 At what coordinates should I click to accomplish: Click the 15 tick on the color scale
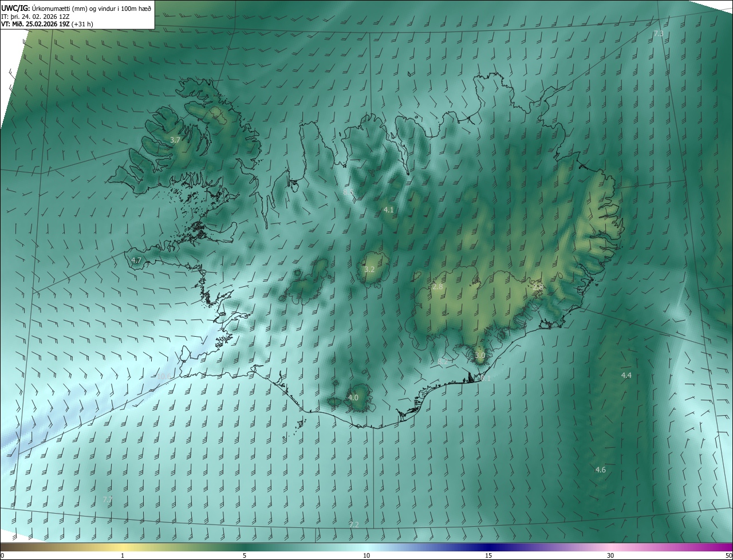[488, 556]
